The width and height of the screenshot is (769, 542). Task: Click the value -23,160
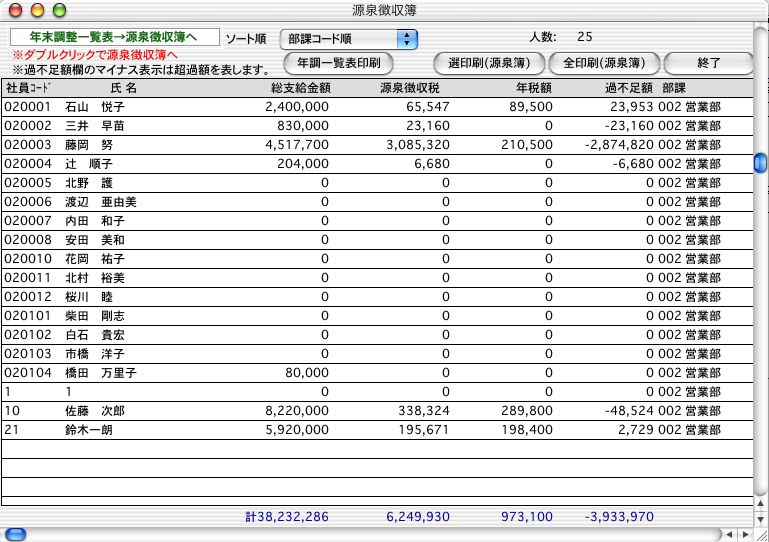(x=629, y=126)
